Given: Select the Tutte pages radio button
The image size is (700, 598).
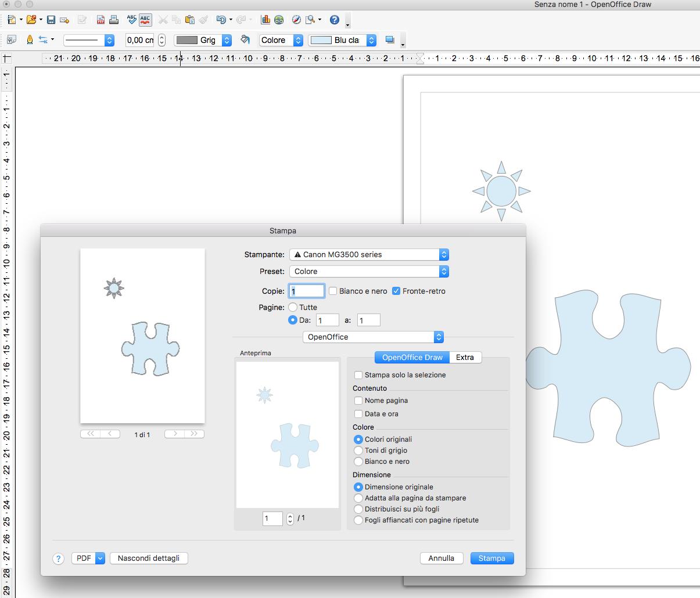Looking at the screenshot, I should point(293,307).
